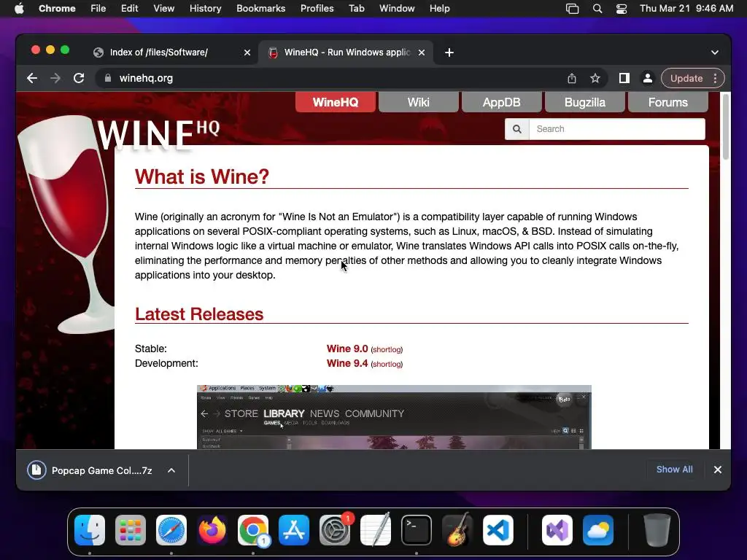Close the WineHQ tab

(x=422, y=52)
